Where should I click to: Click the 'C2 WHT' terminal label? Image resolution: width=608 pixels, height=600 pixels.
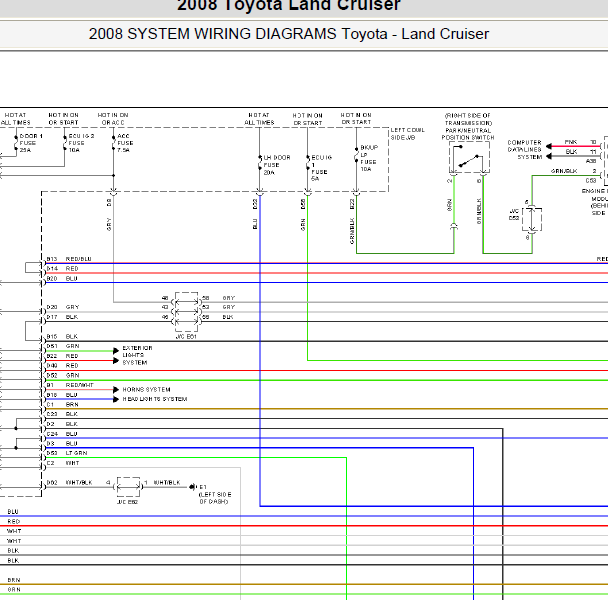(63, 463)
